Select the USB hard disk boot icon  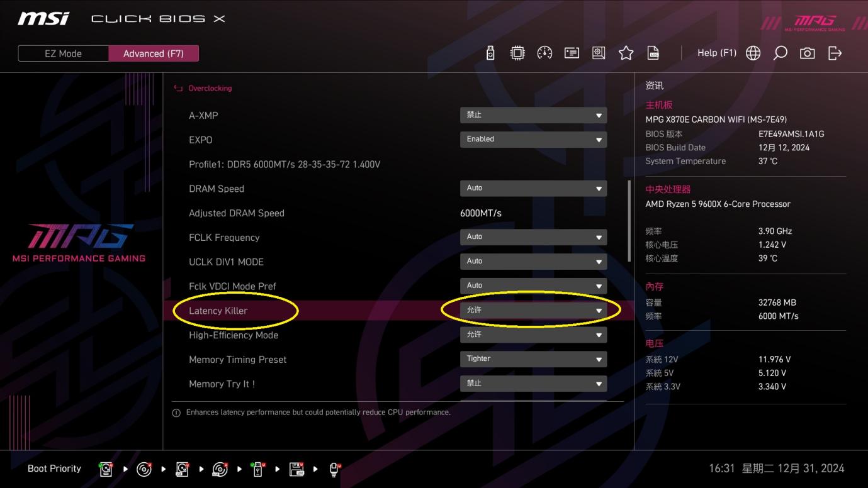pos(183,469)
